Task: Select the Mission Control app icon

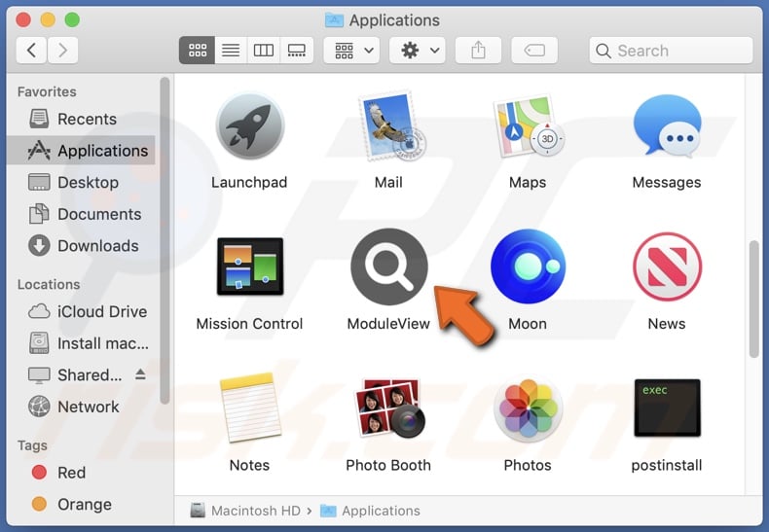Action: click(x=250, y=266)
